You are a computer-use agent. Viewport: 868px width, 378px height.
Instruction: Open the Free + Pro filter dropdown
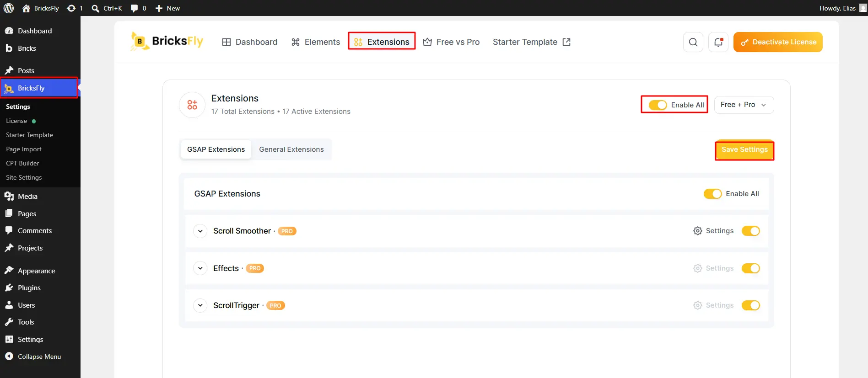pyautogui.click(x=744, y=105)
